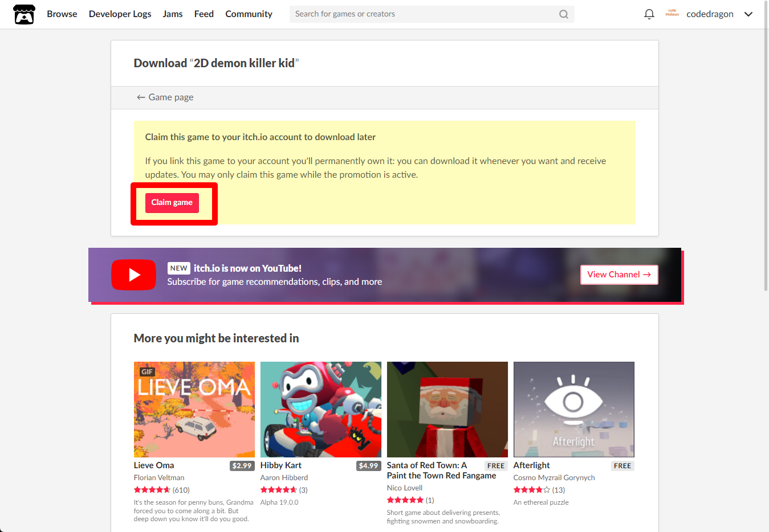The width and height of the screenshot is (769, 532).
Task: Open the Community page
Action: coord(249,14)
